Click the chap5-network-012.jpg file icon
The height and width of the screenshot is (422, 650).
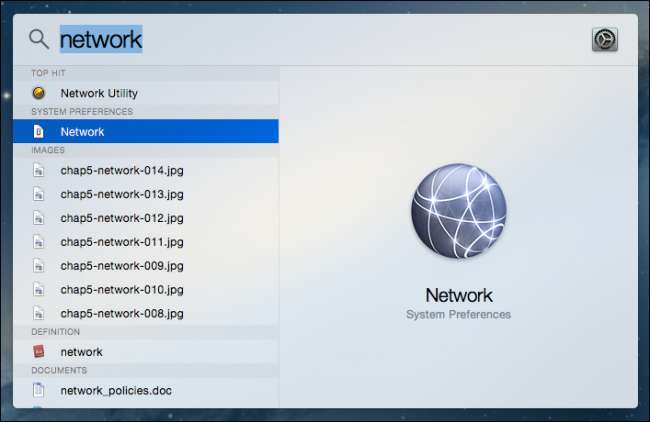(x=39, y=218)
